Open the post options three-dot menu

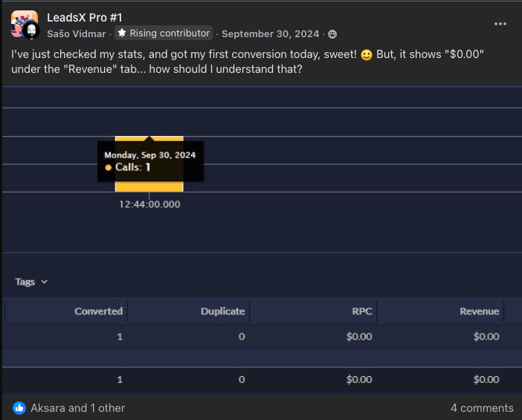500,23
